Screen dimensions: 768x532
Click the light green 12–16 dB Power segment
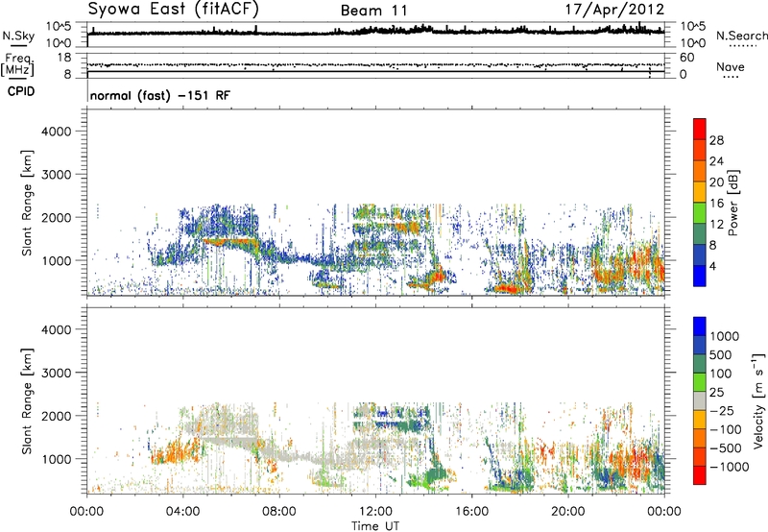tap(700, 213)
